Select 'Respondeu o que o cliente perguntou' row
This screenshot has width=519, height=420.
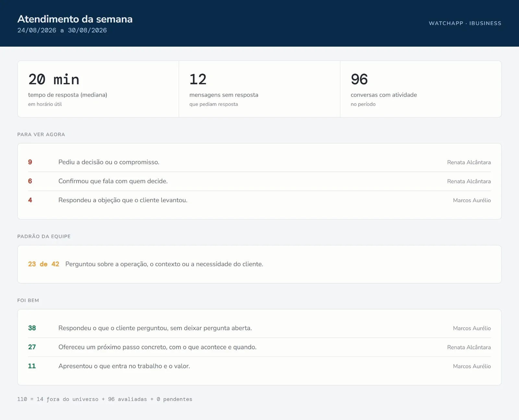259,328
